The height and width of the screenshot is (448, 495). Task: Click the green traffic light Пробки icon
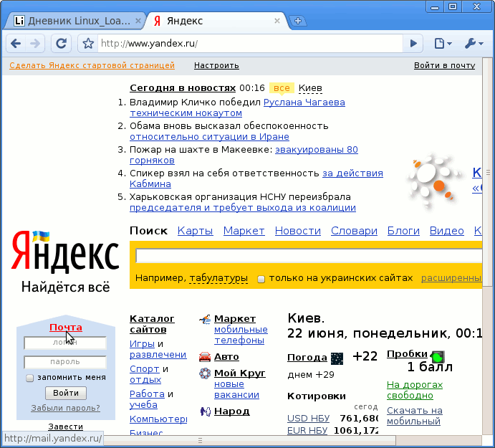[438, 357]
